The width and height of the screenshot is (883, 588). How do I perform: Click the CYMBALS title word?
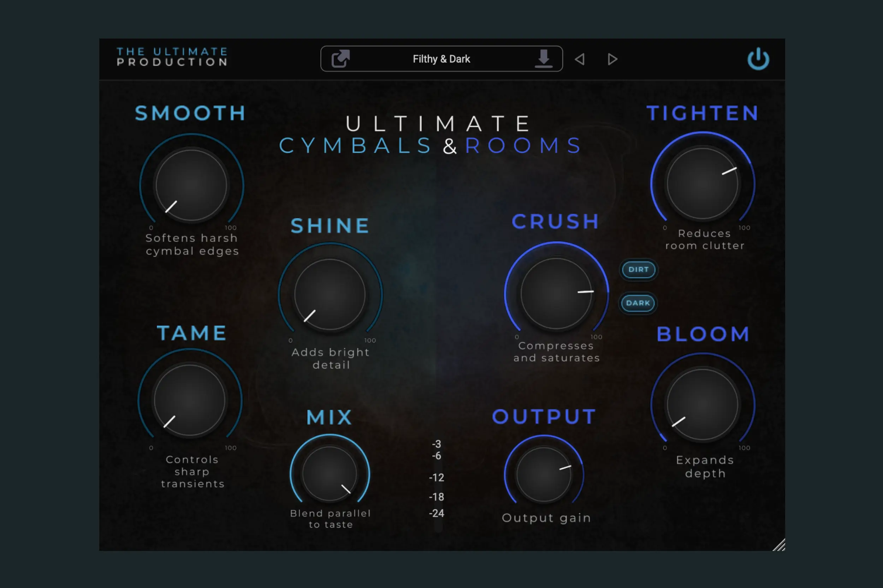click(x=355, y=145)
